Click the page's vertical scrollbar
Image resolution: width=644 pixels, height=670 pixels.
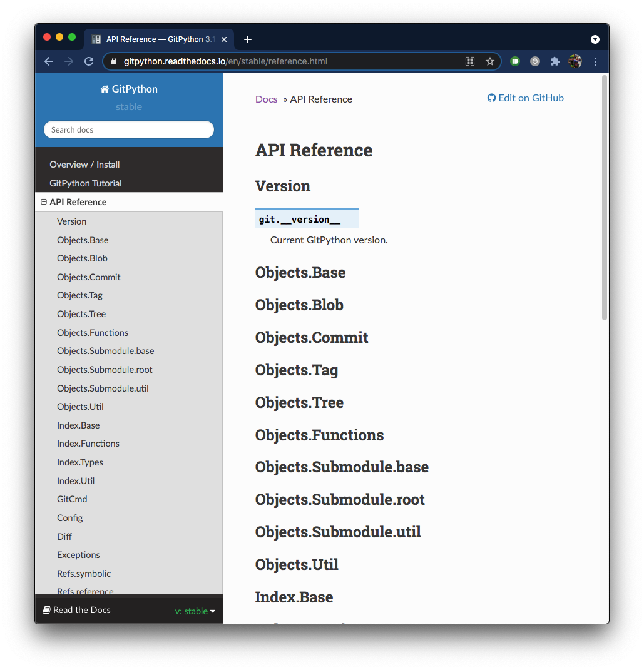[604, 198]
